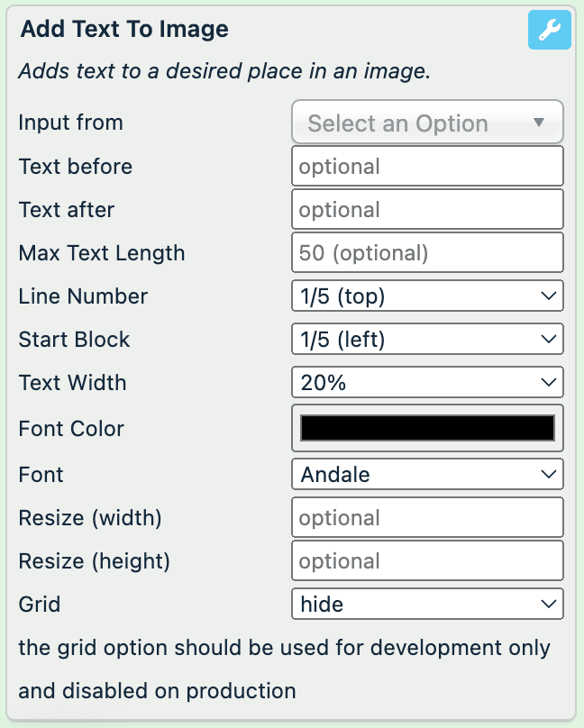Expand the Grid dropdown set to 'hide'

(426, 604)
